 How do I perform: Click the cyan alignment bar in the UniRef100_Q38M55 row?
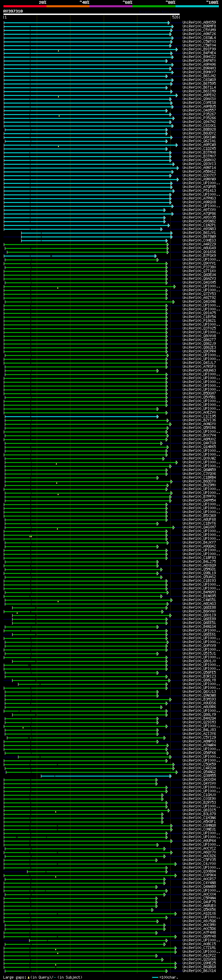coord(106,776)
